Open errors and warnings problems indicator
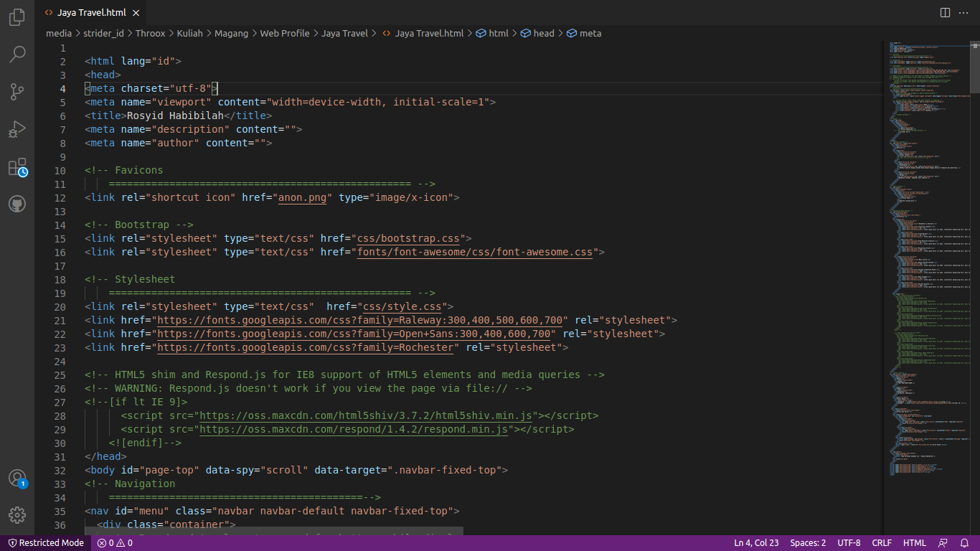 (x=115, y=543)
